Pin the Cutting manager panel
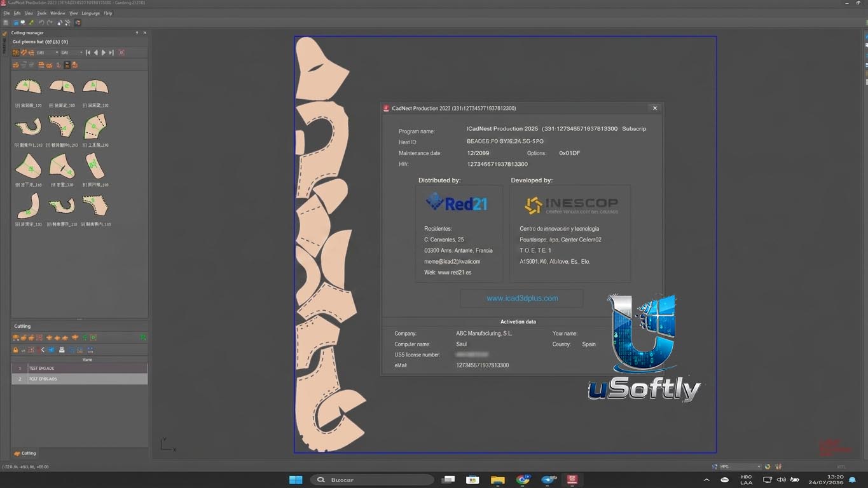 pos(137,33)
